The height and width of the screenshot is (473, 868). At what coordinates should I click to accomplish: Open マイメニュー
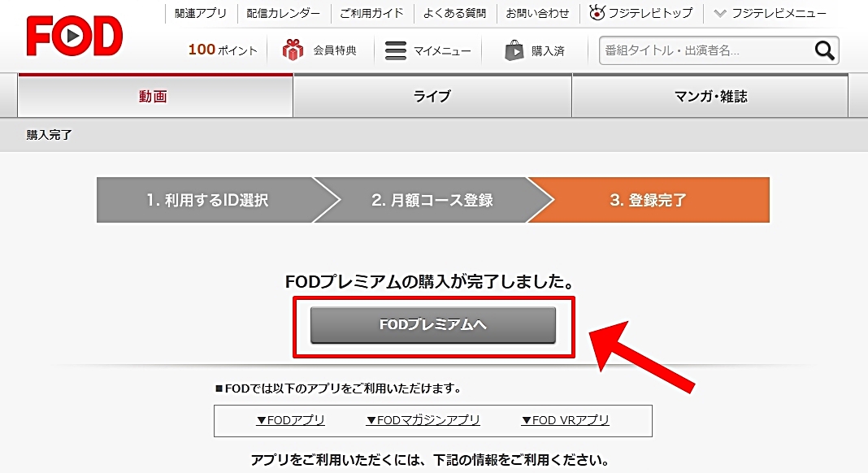click(442, 51)
